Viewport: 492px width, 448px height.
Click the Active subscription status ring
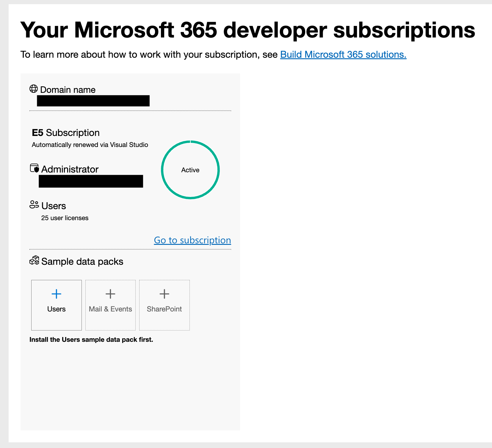[x=190, y=170]
